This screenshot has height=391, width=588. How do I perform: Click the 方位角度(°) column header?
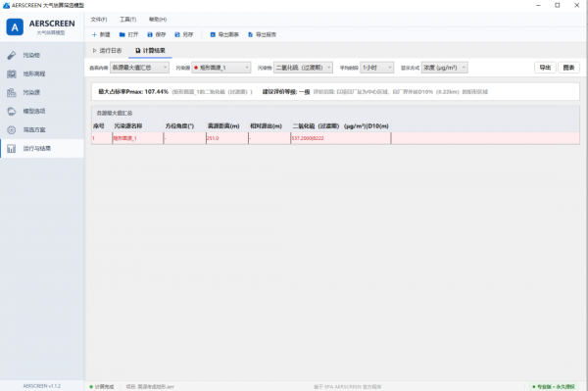tap(179, 126)
